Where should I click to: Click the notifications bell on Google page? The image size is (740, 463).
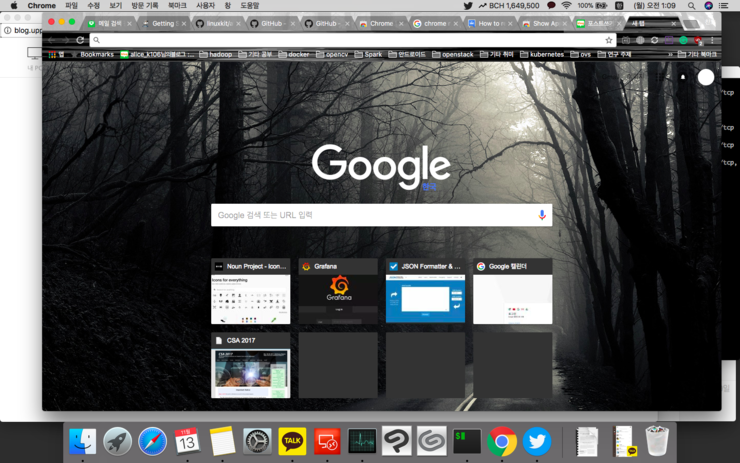[682, 77]
